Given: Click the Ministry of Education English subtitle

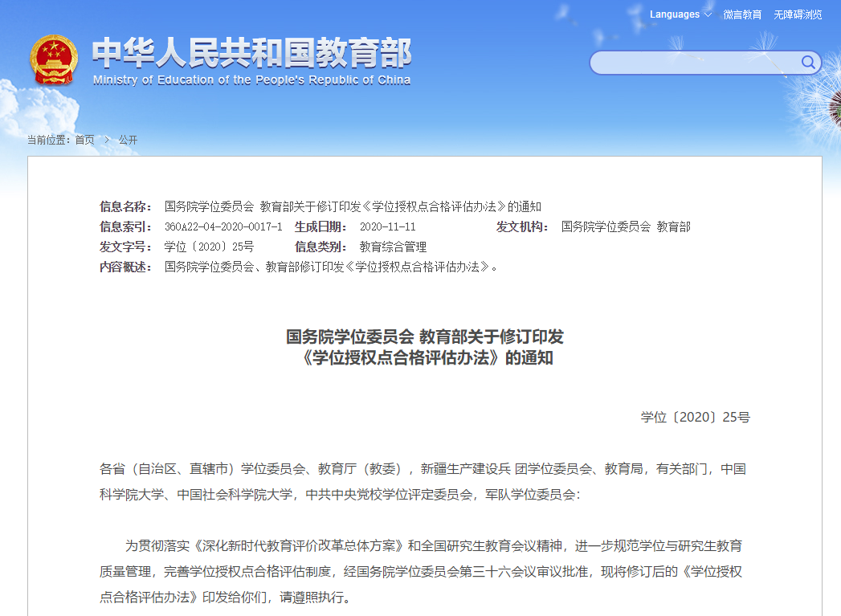Looking at the screenshot, I should 251,80.
